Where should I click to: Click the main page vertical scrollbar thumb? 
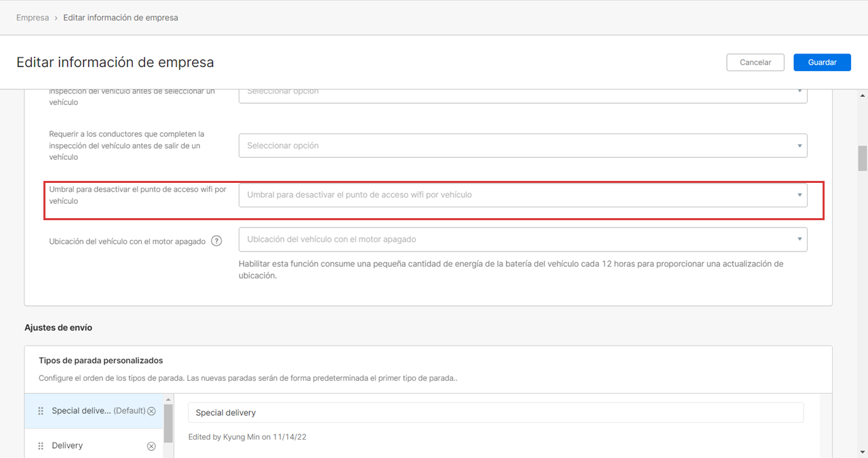click(863, 158)
